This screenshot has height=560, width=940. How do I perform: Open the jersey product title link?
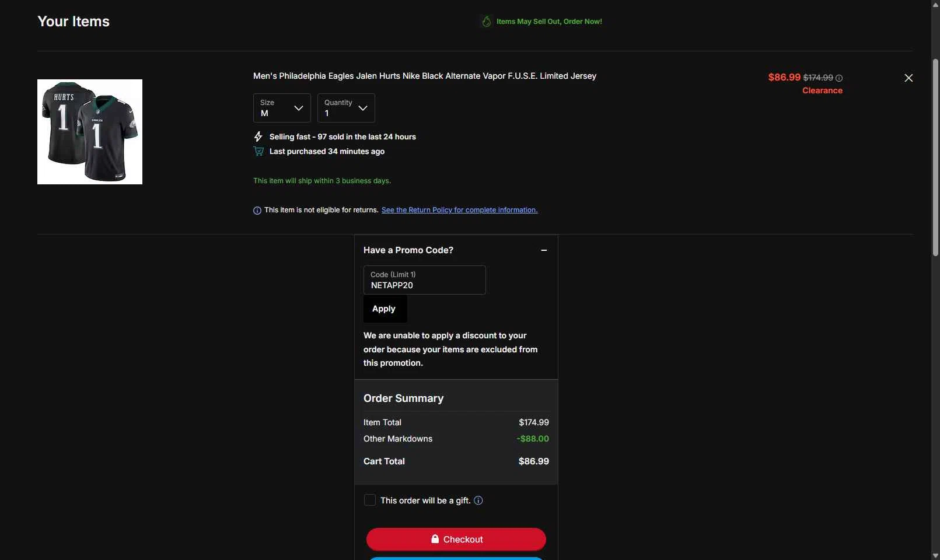(425, 76)
